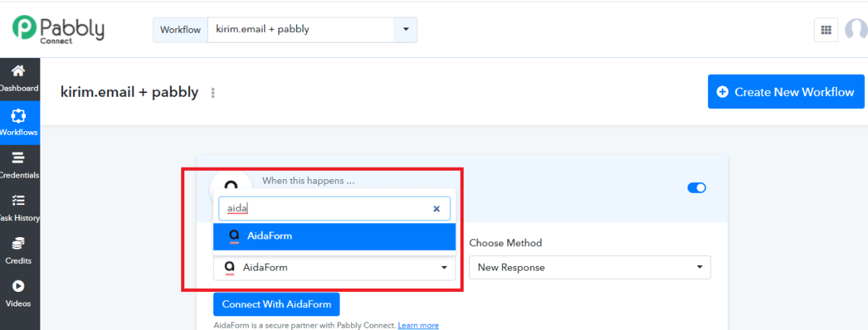This screenshot has height=330, width=868.
Task: Click Create New Workflow button
Action: 786,92
